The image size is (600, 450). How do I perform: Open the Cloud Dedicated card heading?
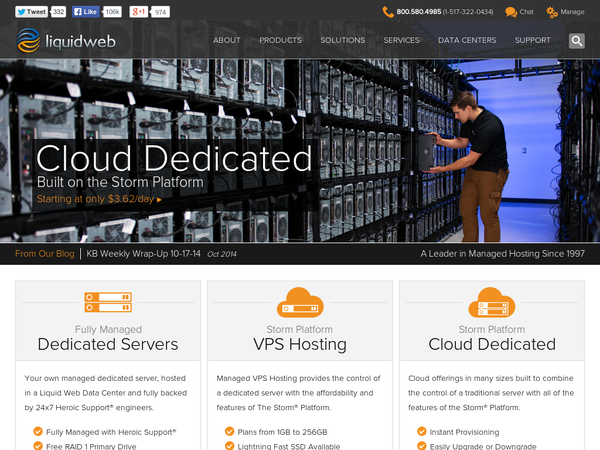coord(492,344)
